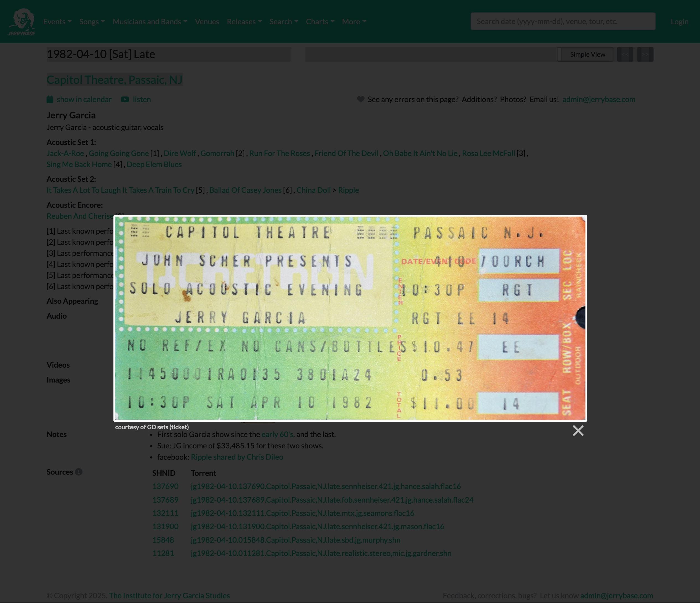Click the calendar icon
Viewport: 700px width, 603px height.
click(50, 99)
